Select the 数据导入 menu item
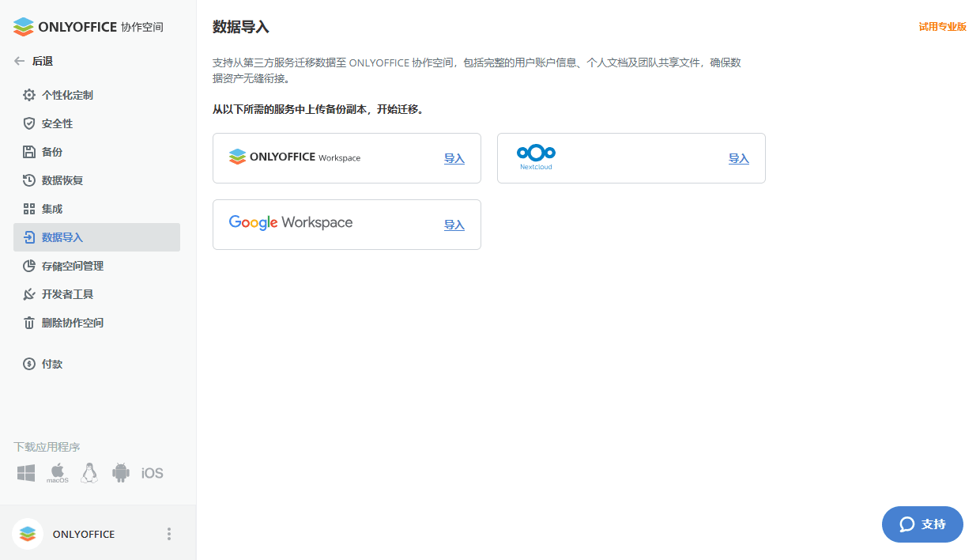This screenshot has width=980, height=560. pyautogui.click(x=96, y=237)
